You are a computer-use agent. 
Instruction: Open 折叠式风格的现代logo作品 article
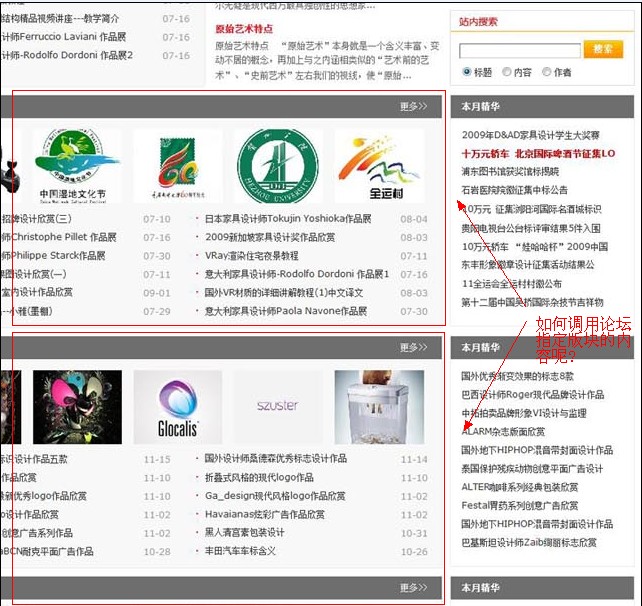259,477
